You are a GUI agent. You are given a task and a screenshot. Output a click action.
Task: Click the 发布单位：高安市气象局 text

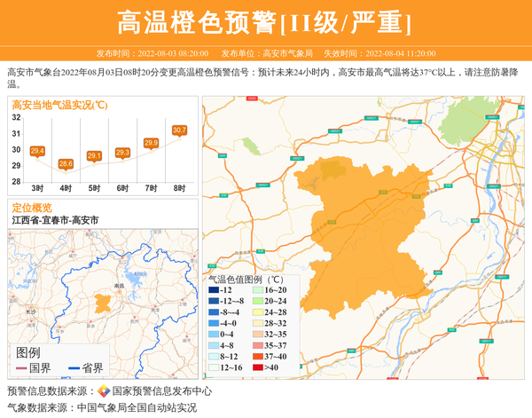point(267,53)
